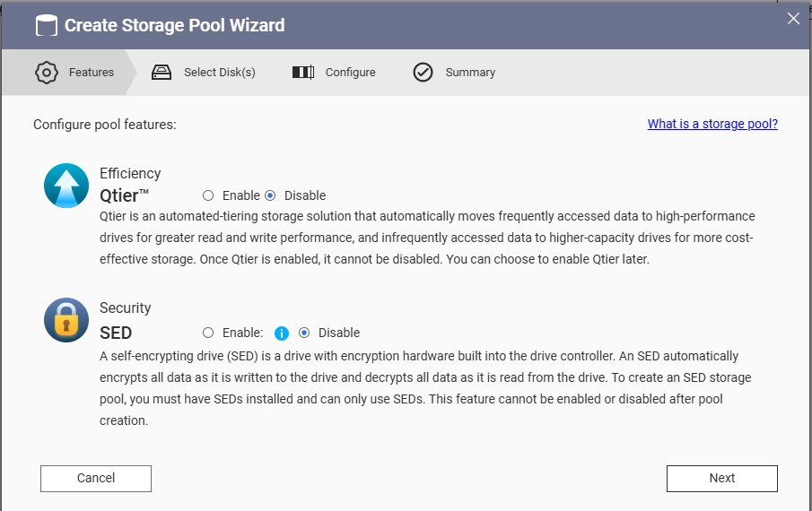Screen dimensions: 812x511
Task: Click the Next button
Action: coord(722,479)
